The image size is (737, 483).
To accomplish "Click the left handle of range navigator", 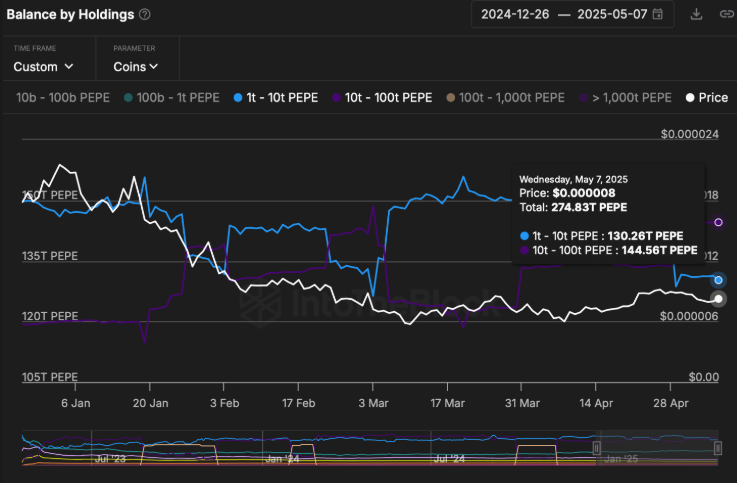I will point(596,448).
